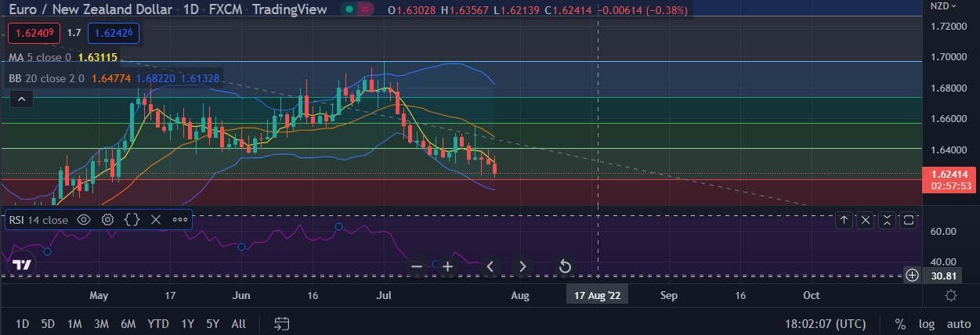Select 1D time range
This screenshot has width=980, height=335.
[x=23, y=323]
